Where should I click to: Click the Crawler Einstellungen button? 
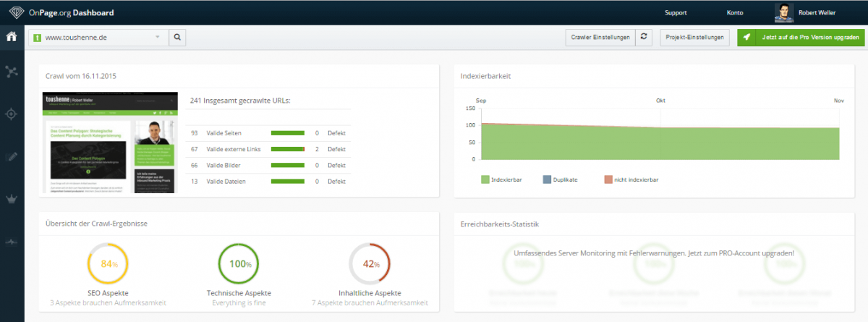coord(600,37)
